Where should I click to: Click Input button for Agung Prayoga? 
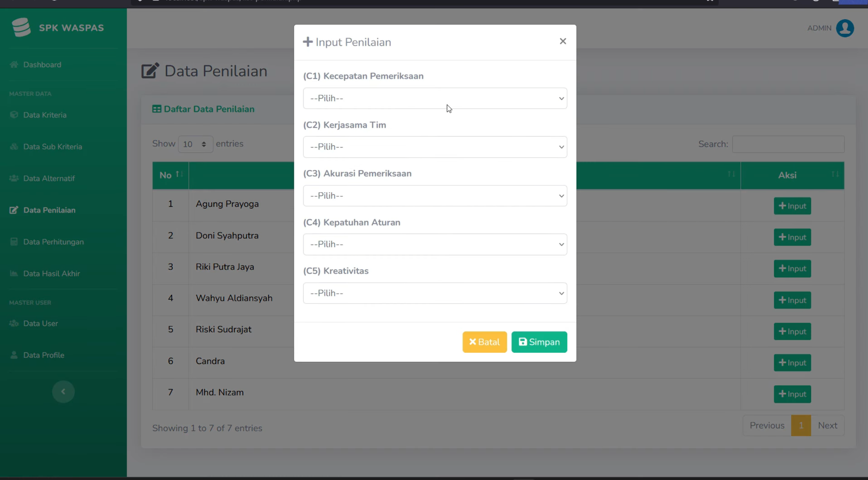click(792, 206)
